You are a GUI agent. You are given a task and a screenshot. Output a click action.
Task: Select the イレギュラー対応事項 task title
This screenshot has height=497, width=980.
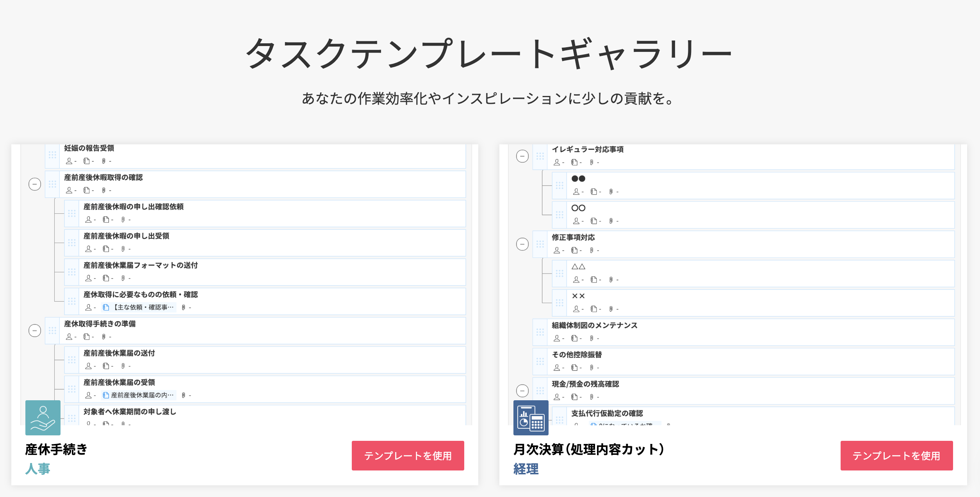pyautogui.click(x=588, y=149)
